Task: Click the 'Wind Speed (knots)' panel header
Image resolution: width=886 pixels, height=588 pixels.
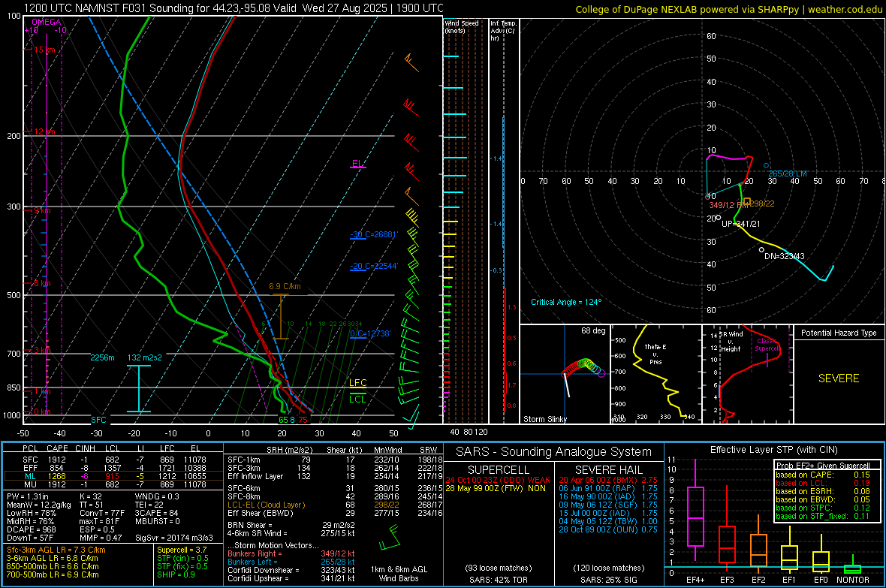Action: pyautogui.click(x=462, y=26)
